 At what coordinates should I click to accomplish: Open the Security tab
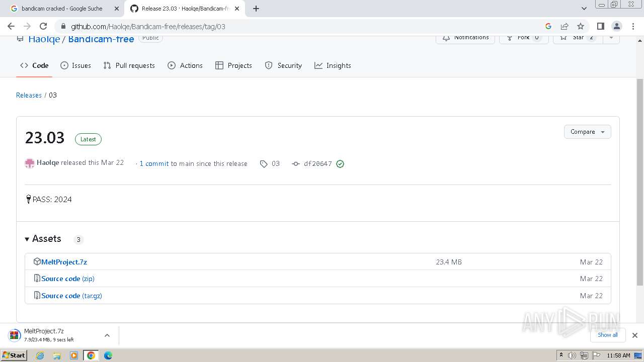(x=283, y=65)
